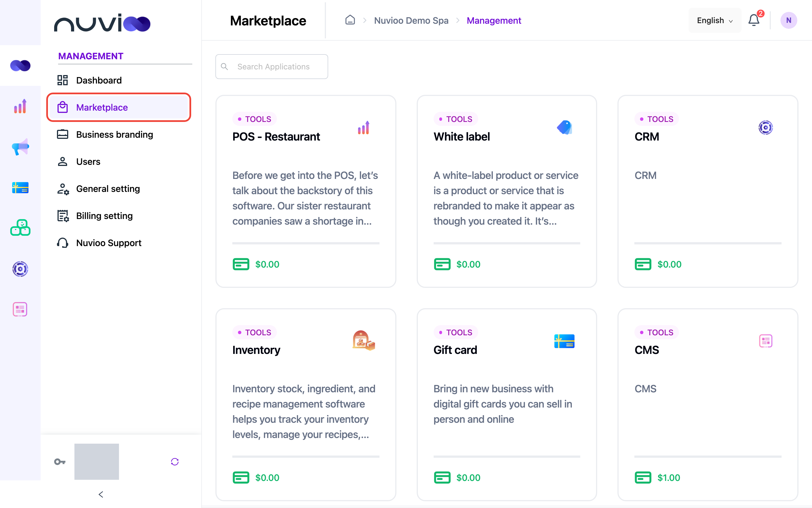Open the White label card title

tap(461, 137)
